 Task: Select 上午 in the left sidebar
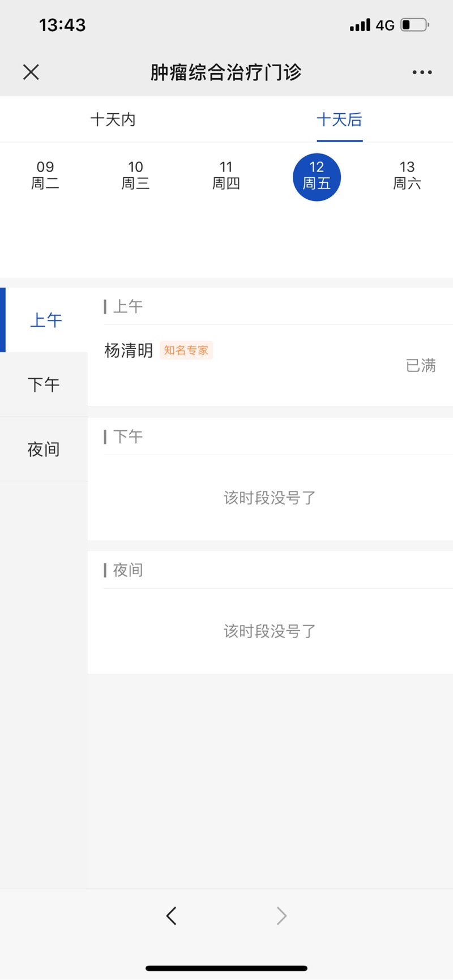point(44,320)
